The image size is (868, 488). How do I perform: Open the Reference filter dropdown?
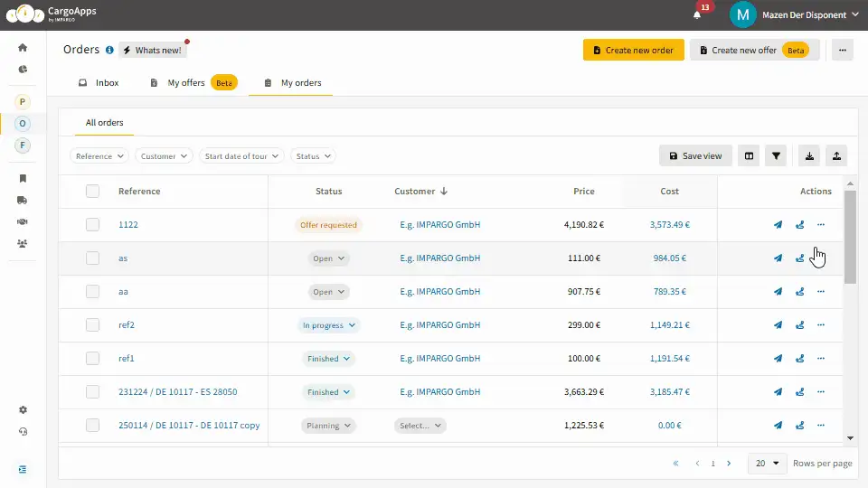pos(99,156)
